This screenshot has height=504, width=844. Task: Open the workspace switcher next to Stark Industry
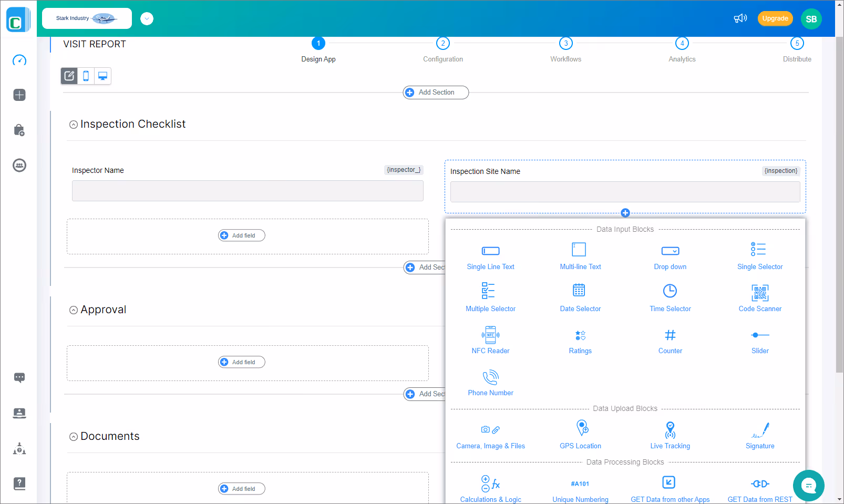point(147,18)
